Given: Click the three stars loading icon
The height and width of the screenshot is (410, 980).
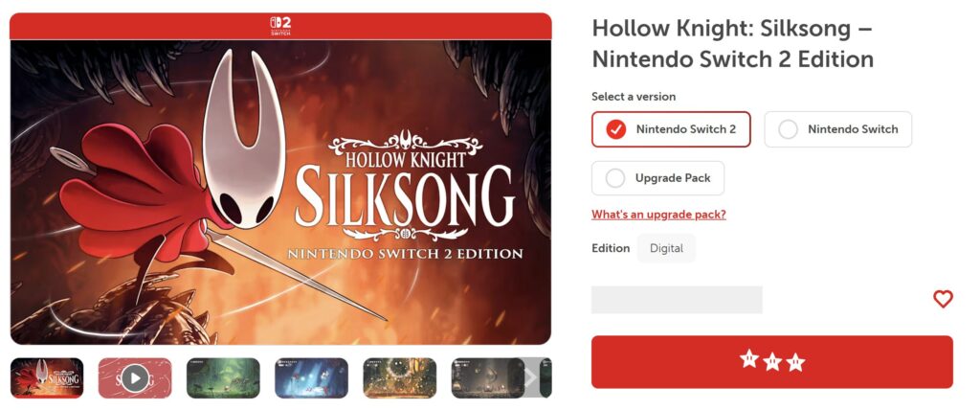Looking at the screenshot, I should [772, 360].
